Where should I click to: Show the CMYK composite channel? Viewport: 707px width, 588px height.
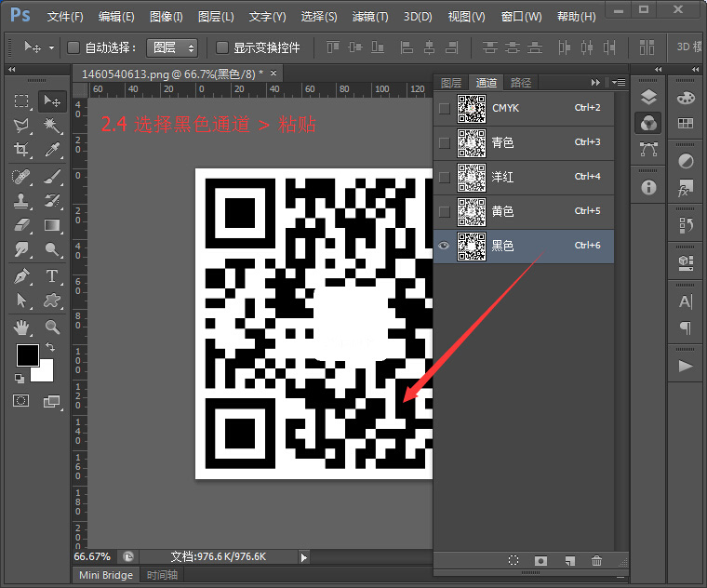point(444,109)
